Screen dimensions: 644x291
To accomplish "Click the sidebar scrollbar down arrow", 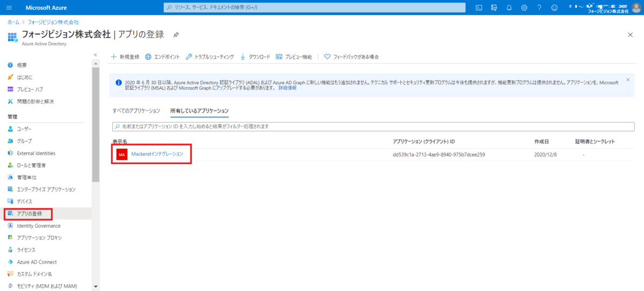I will click(96, 287).
